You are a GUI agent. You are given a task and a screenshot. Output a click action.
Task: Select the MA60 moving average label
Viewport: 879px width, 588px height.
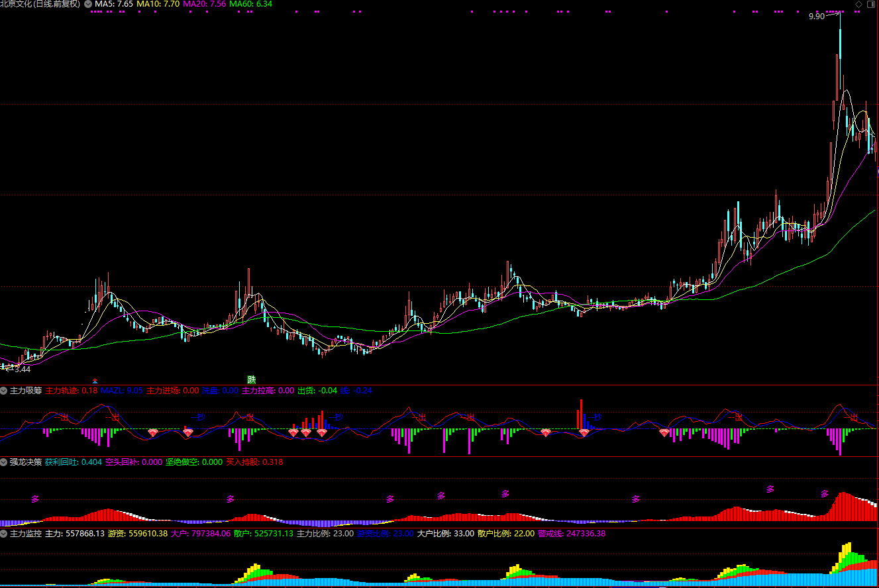click(x=250, y=4)
